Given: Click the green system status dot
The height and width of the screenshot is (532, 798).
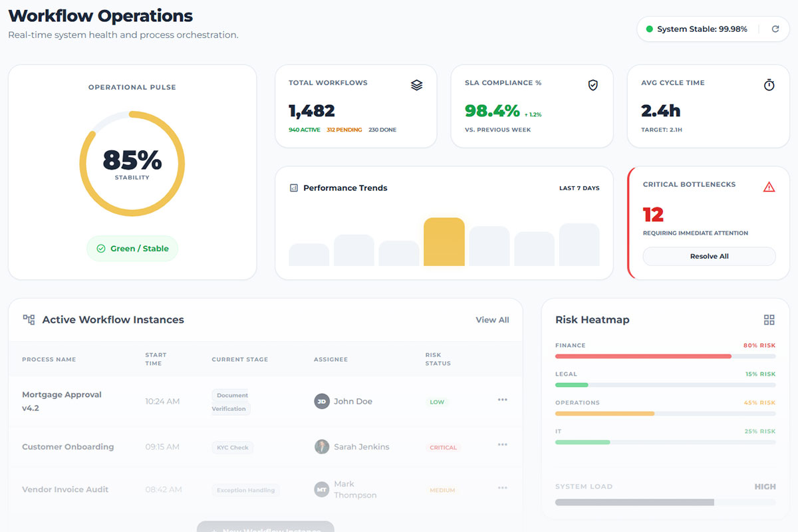Looking at the screenshot, I should click(x=650, y=29).
